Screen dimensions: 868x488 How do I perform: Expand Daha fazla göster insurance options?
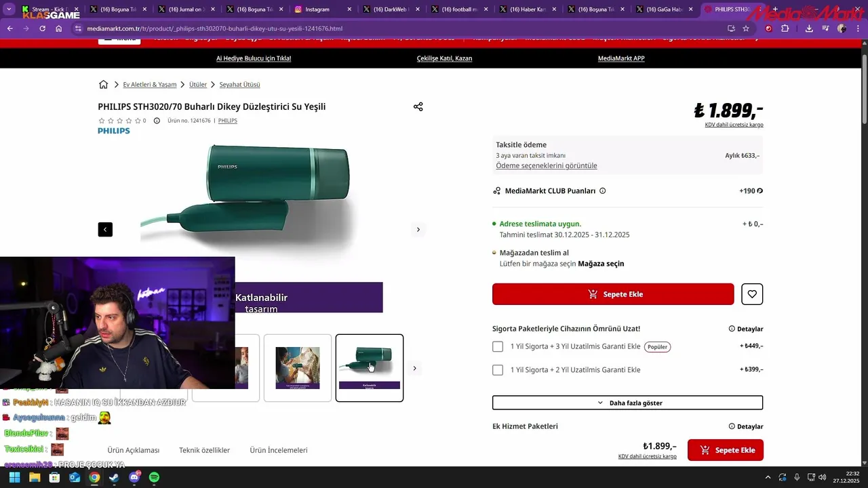[x=627, y=403]
